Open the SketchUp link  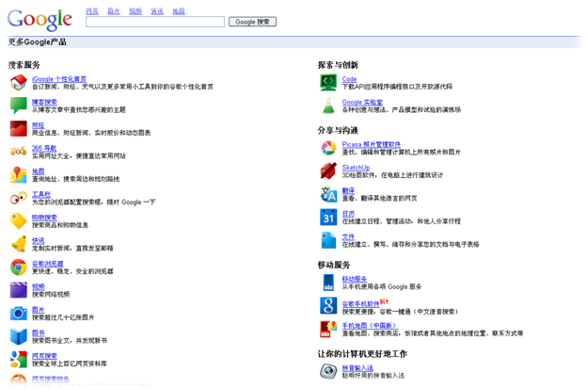click(356, 168)
